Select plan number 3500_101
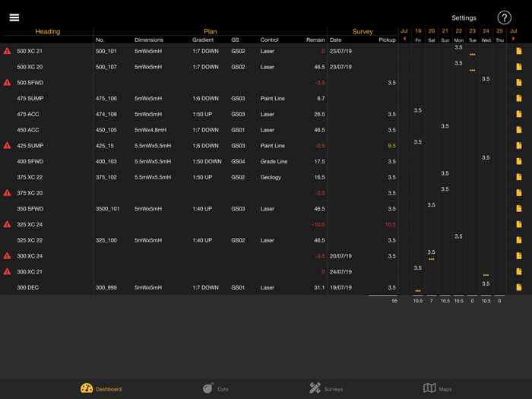The height and width of the screenshot is (399, 532). point(108,209)
